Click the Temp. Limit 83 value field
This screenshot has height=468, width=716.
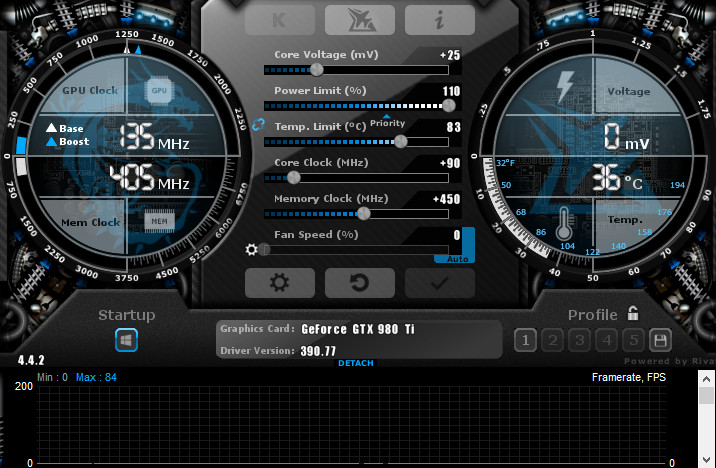pos(453,127)
